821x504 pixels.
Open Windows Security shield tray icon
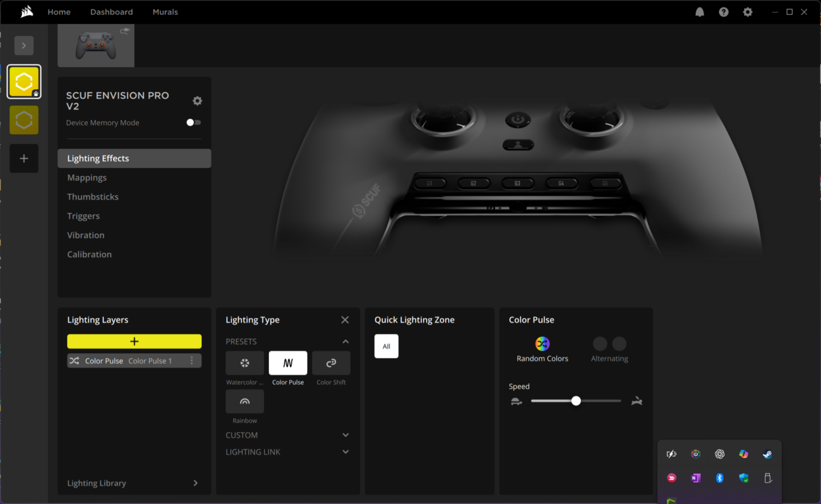pyautogui.click(x=743, y=478)
